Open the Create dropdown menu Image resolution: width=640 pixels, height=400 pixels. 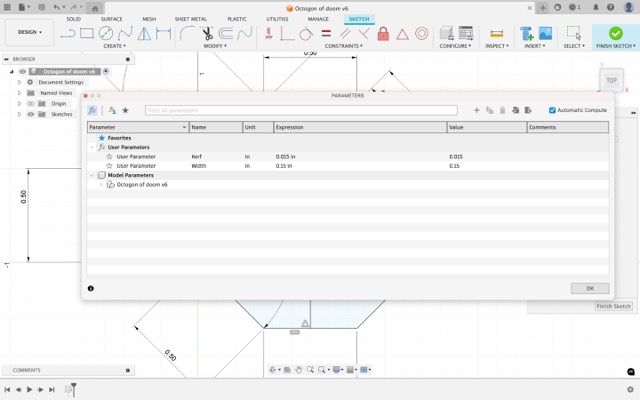point(114,46)
